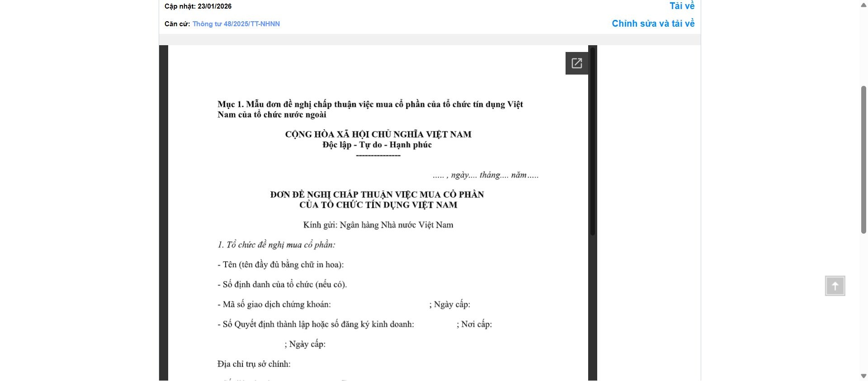Click Độc lập - Tự do - Hạnh phúc line
Screen dimensions: 868x381
[377, 145]
